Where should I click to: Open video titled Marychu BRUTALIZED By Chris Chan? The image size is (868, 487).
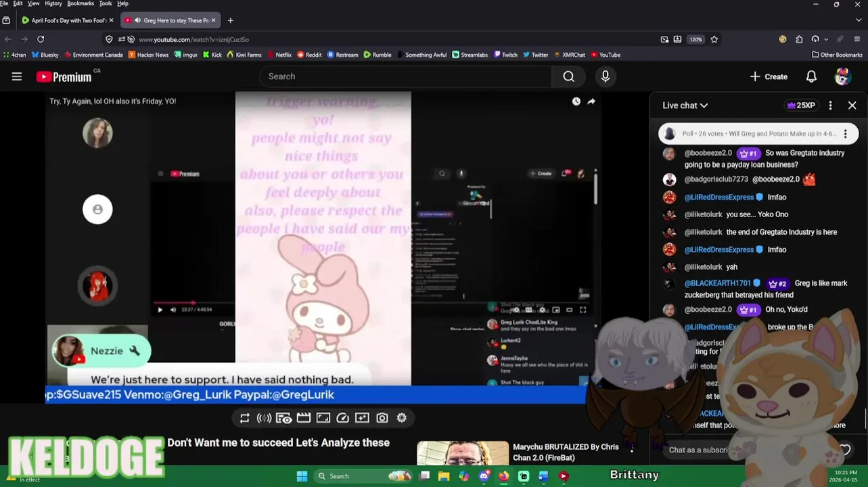pyautogui.click(x=566, y=453)
